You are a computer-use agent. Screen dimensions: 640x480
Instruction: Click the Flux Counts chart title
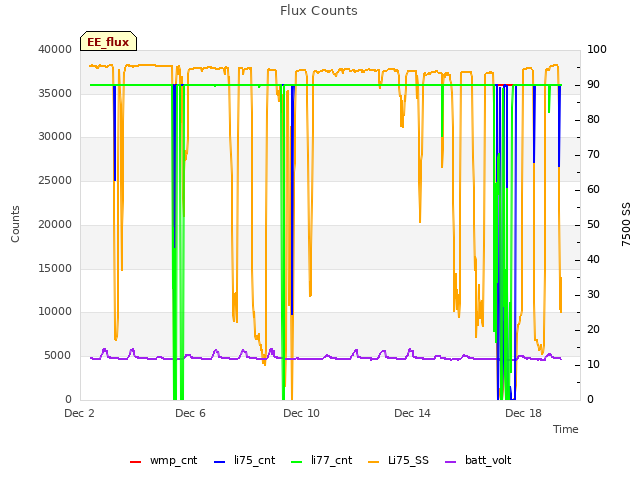(319, 11)
